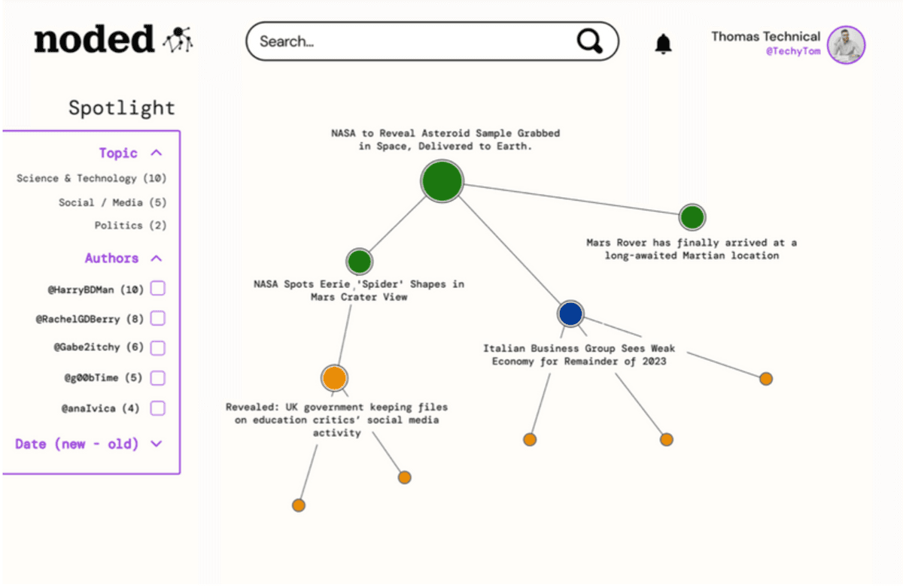This screenshot has width=903, height=588.
Task: Click the Date (new - old) label
Action: [77, 444]
